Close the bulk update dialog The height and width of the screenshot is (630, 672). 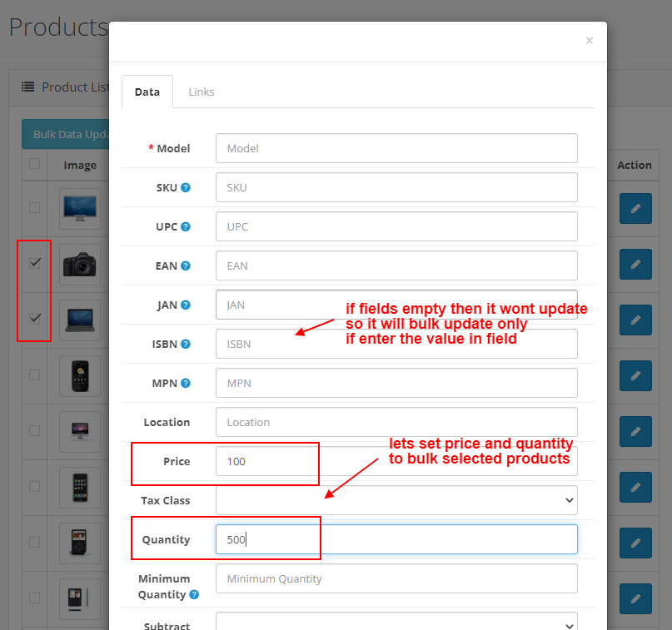[590, 40]
